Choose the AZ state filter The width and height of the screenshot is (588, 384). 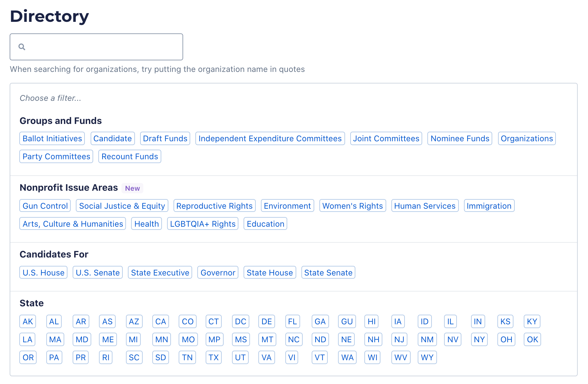point(134,321)
